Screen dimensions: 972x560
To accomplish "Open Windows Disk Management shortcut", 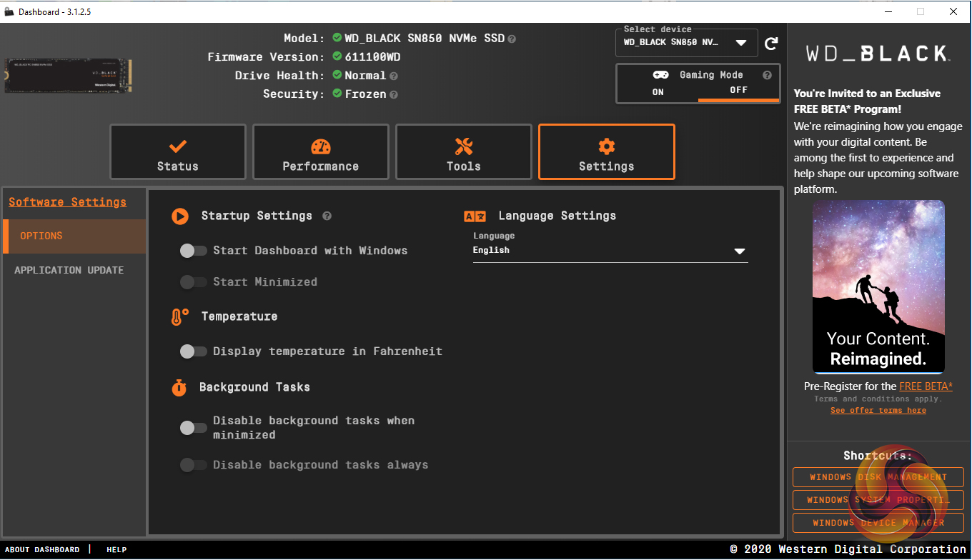I will click(878, 477).
